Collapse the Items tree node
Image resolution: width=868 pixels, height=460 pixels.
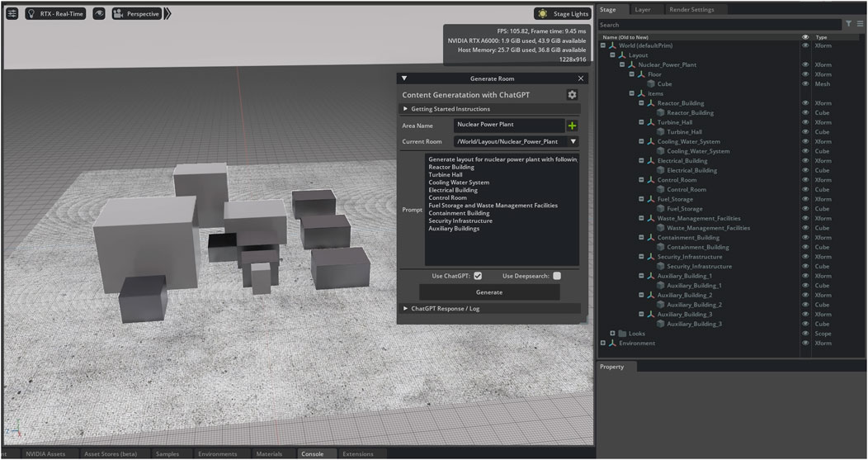coord(632,93)
